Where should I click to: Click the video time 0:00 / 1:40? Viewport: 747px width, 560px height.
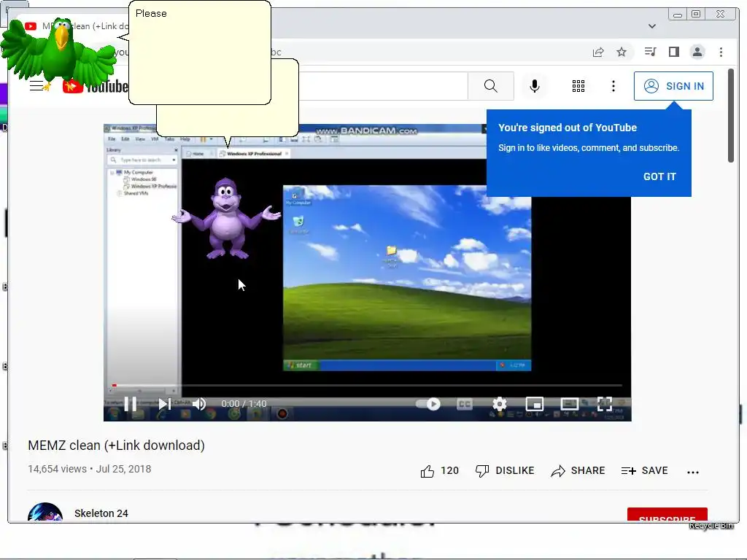click(x=244, y=404)
